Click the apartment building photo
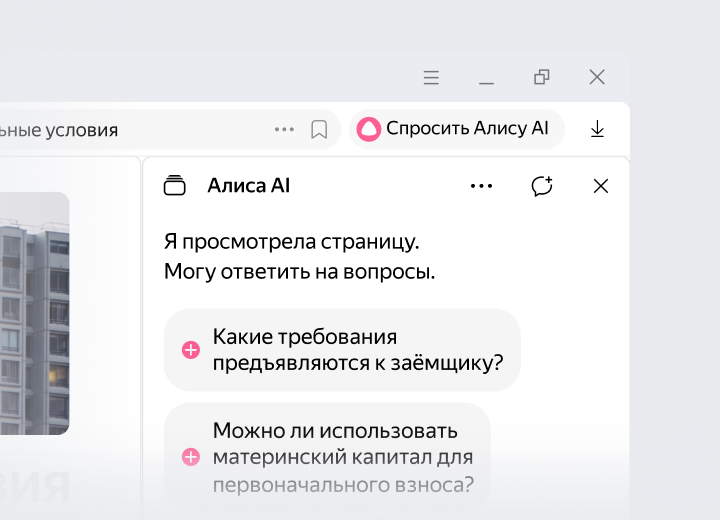This screenshot has width=720, height=520. 34,312
